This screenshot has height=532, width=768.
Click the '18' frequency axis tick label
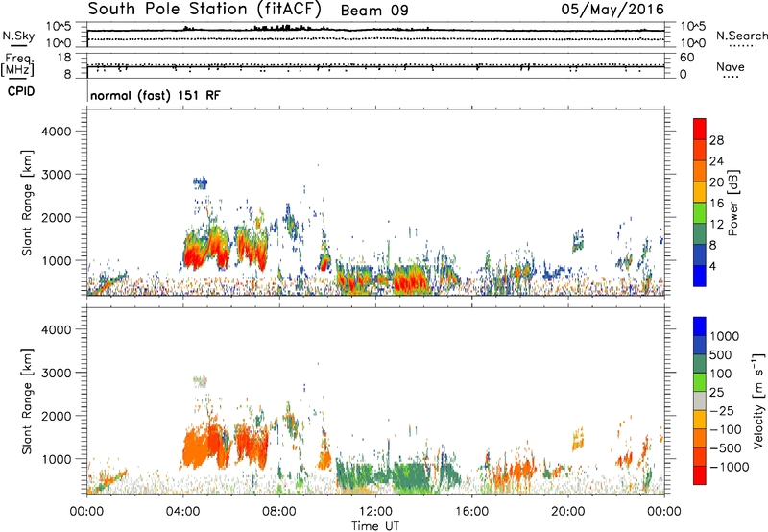pyautogui.click(x=63, y=58)
